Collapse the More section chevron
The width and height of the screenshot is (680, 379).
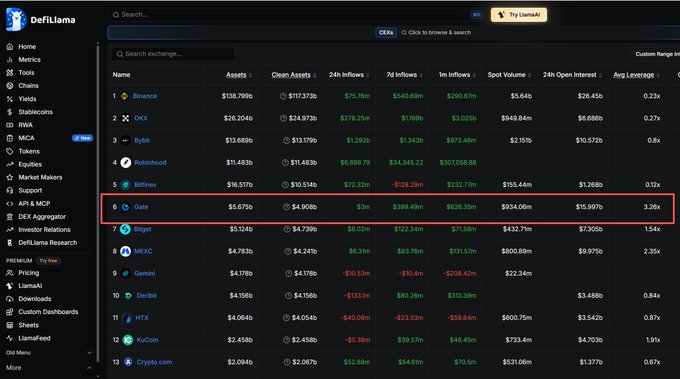tap(89, 368)
